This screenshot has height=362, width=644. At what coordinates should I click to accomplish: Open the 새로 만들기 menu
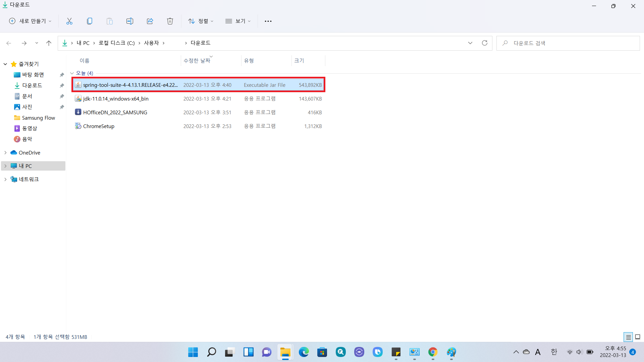click(30, 21)
